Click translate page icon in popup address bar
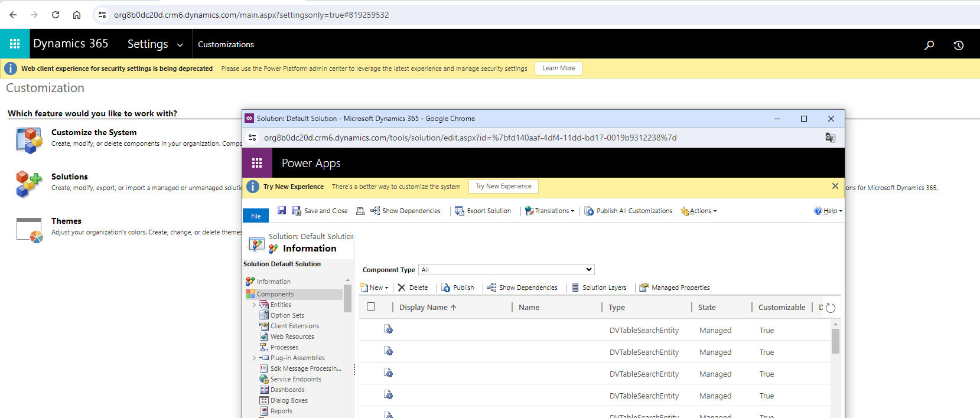 pyautogui.click(x=830, y=138)
